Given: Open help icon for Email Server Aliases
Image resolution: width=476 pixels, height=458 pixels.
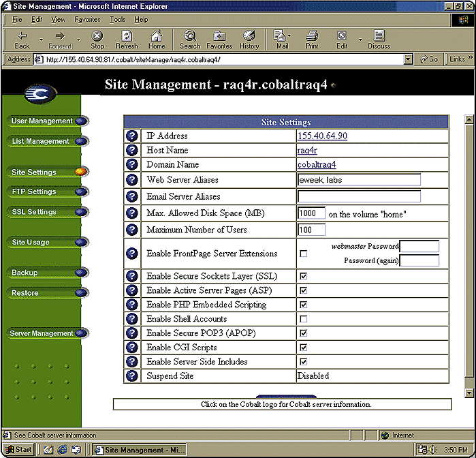Looking at the screenshot, I should (132, 197).
